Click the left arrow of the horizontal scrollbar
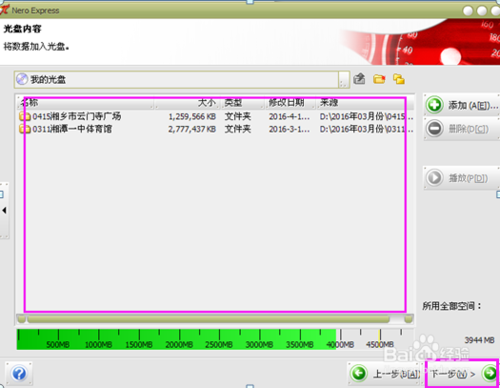This screenshot has width=500, height=388. (22, 319)
